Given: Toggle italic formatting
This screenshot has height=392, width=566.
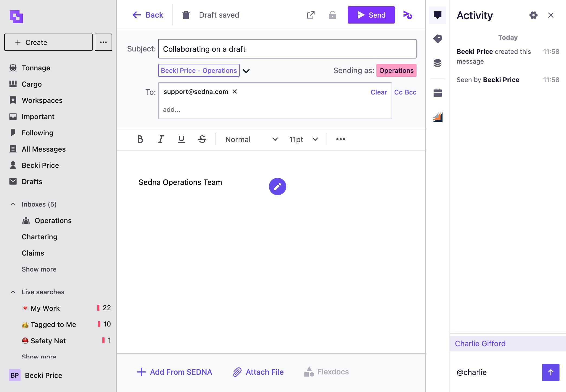Looking at the screenshot, I should pyautogui.click(x=161, y=139).
